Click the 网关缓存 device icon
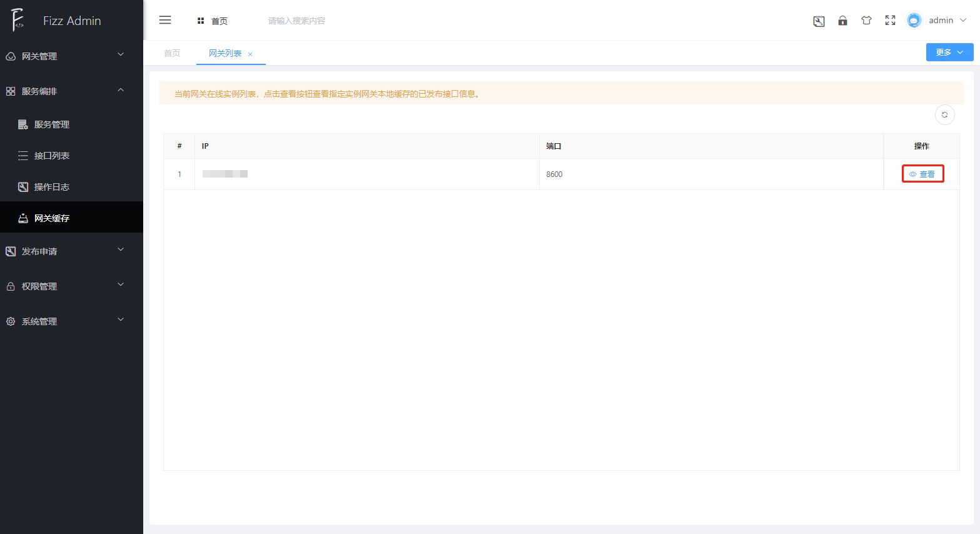 tap(23, 218)
